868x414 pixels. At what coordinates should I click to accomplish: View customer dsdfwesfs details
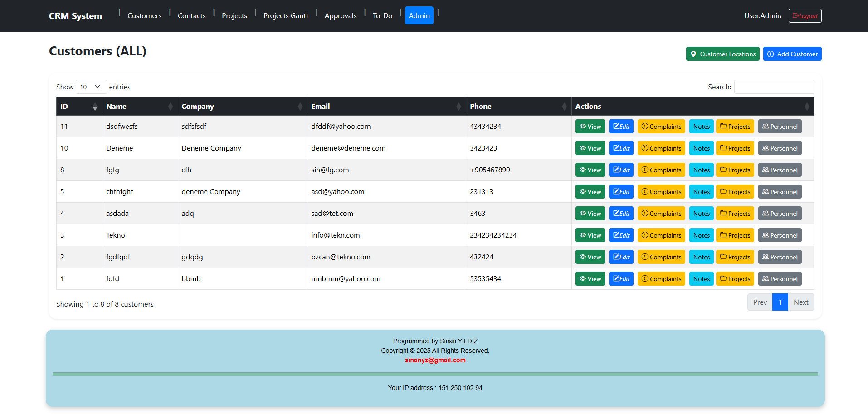[x=590, y=127]
